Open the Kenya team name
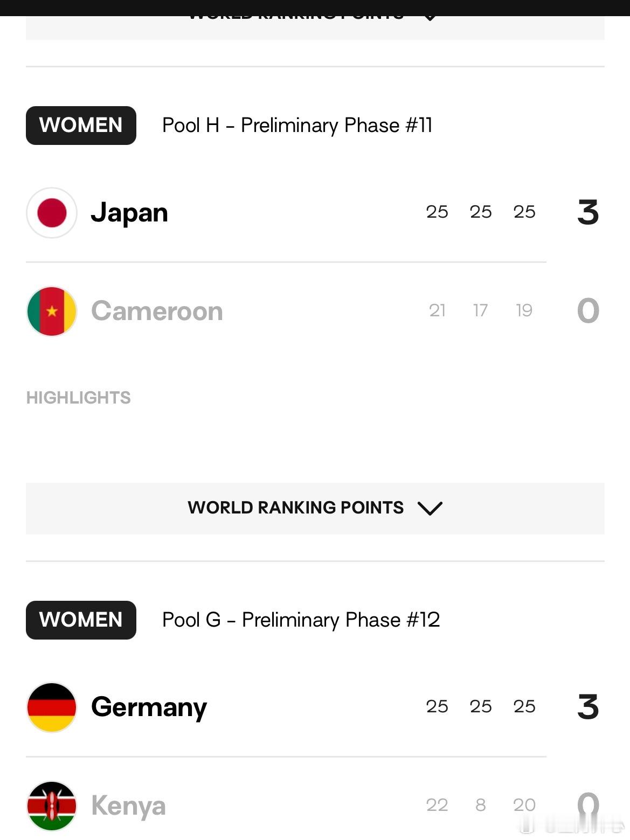630x840 pixels. pyautogui.click(x=128, y=807)
